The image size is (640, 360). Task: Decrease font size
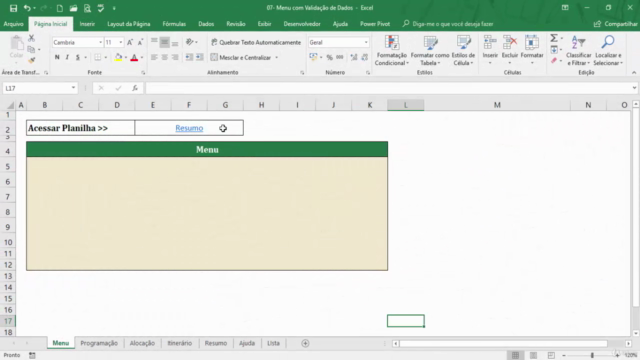click(140, 42)
